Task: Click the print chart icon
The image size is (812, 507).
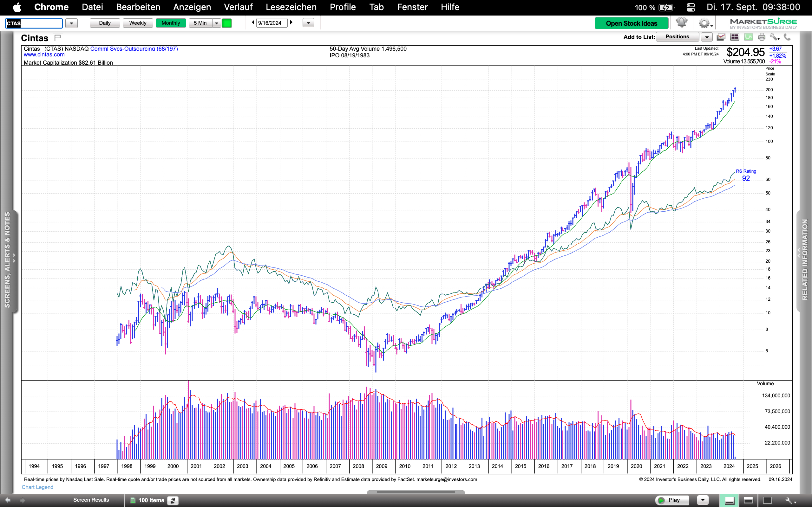Action: click(762, 37)
